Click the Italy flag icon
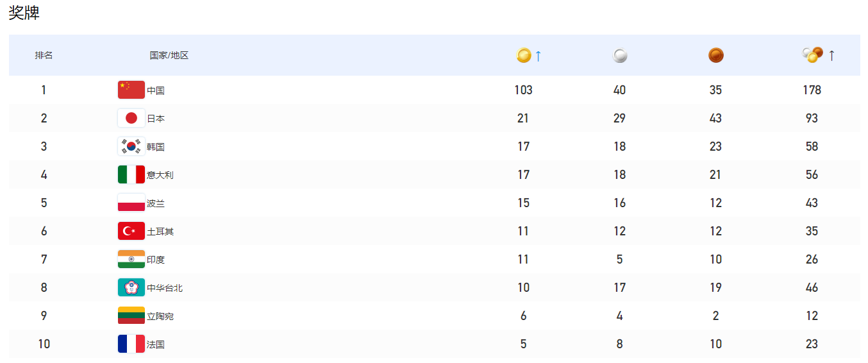 click(131, 174)
